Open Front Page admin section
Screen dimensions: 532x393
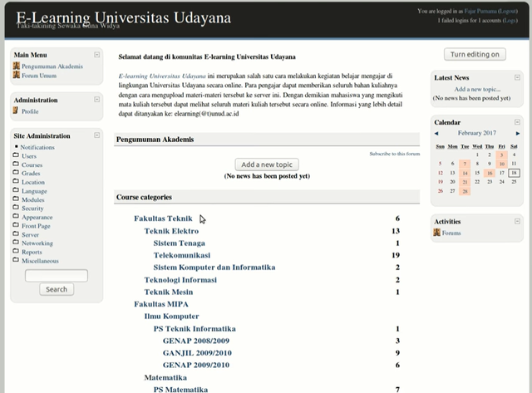(36, 226)
